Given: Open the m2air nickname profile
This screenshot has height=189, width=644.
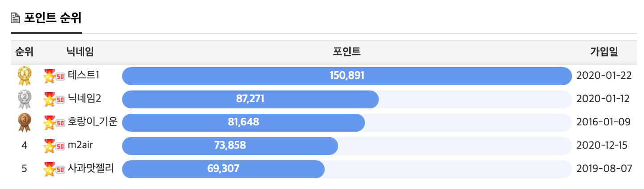Looking at the screenshot, I should pyautogui.click(x=80, y=145).
